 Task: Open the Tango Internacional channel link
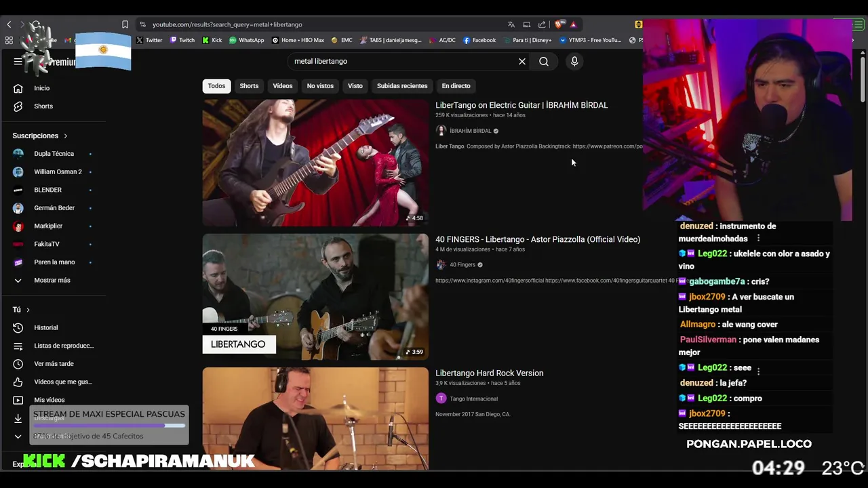473,399
